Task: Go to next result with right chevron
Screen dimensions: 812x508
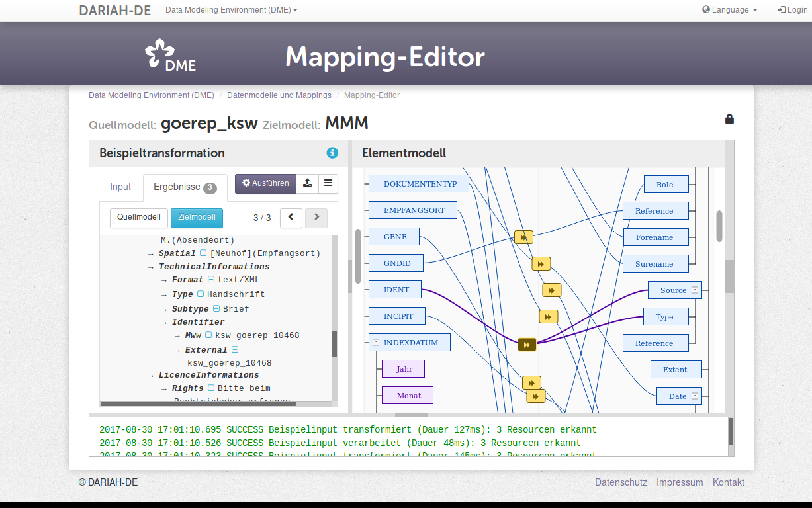Action: pos(316,217)
